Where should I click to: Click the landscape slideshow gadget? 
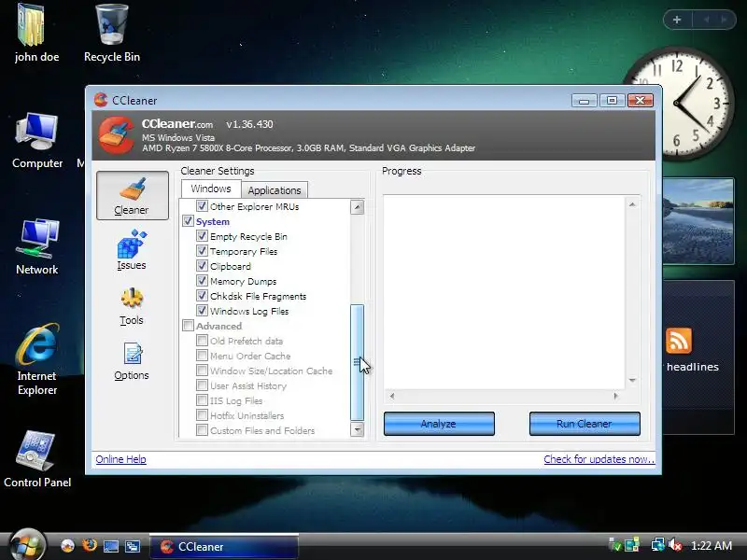(698, 221)
